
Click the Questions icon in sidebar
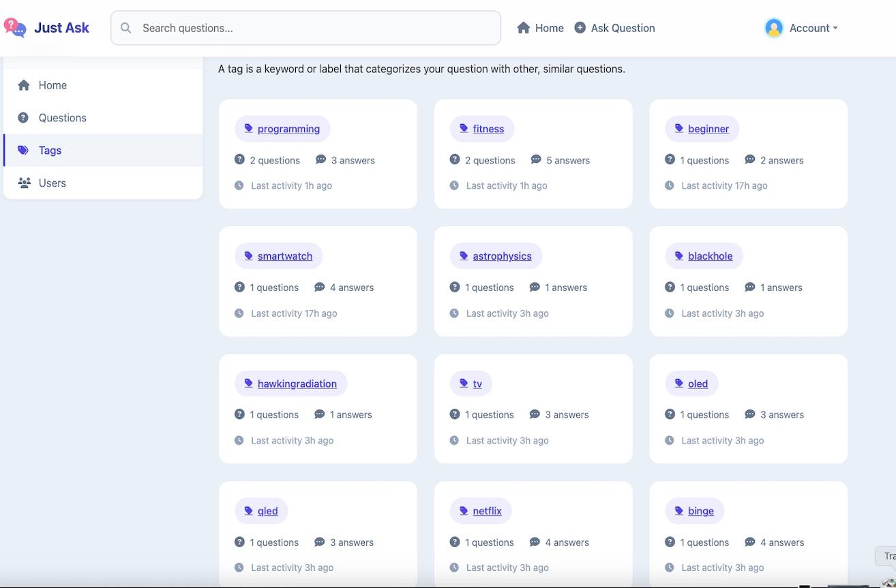23,118
